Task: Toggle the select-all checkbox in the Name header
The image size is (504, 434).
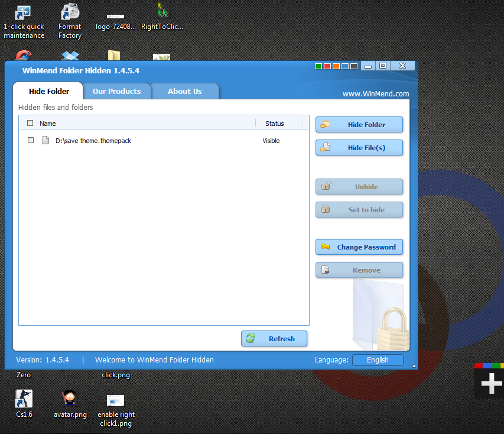Action: [30, 124]
